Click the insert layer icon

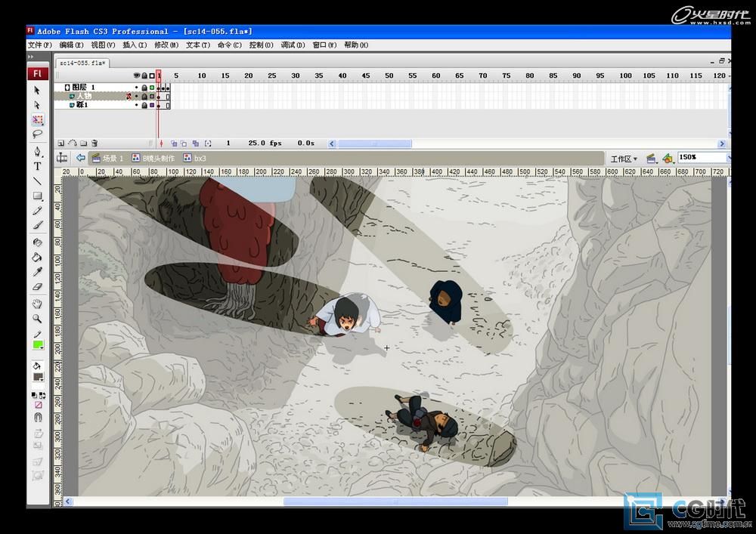60,143
